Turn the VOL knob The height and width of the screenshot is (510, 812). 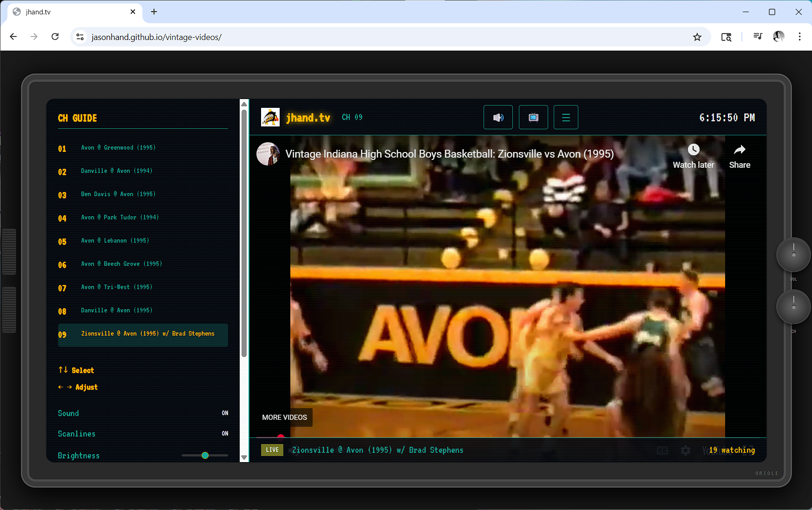pyautogui.click(x=793, y=254)
